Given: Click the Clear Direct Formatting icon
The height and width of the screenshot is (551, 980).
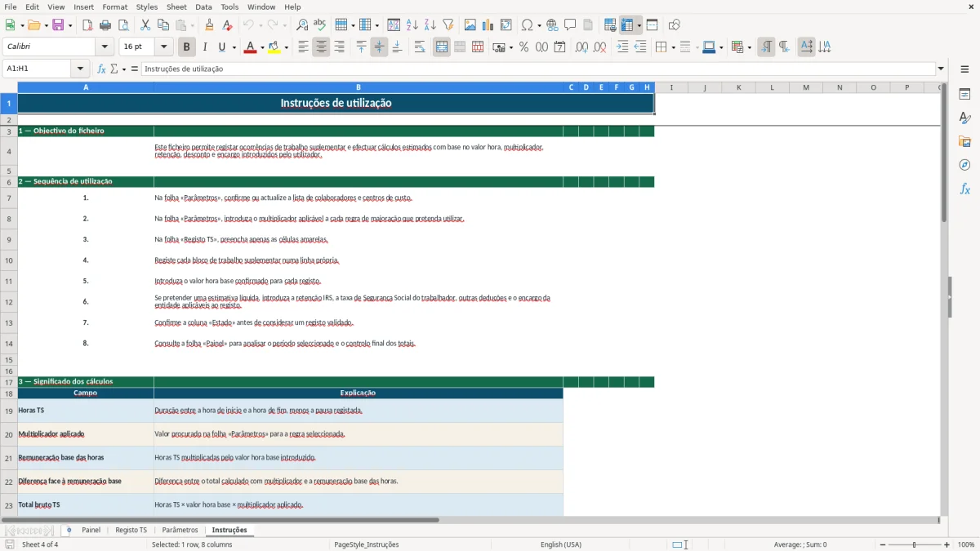Looking at the screenshot, I should click(x=228, y=25).
